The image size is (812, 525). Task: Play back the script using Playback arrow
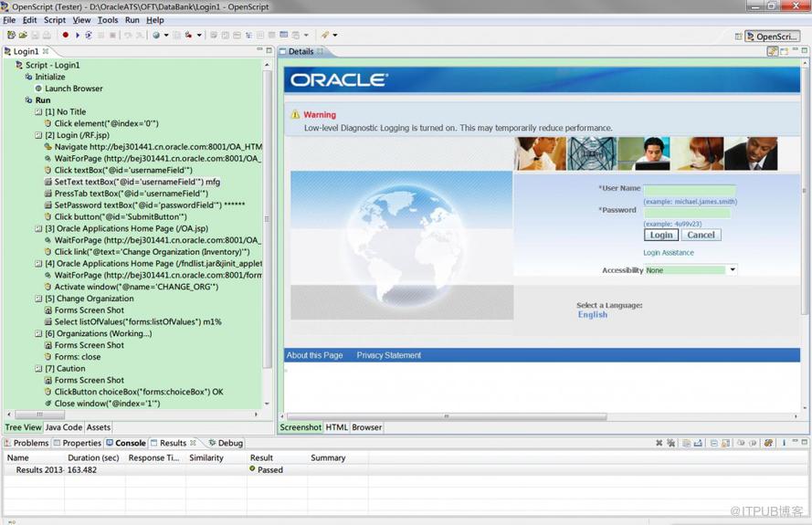(77, 35)
